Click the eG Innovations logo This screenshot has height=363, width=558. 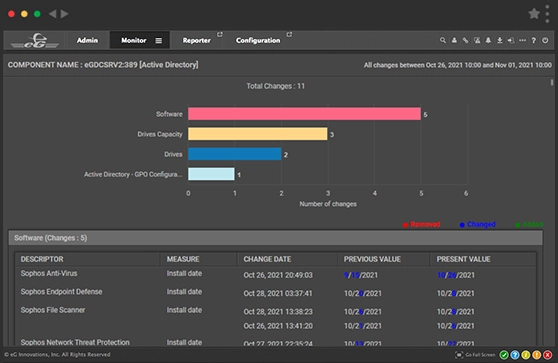[x=35, y=41]
